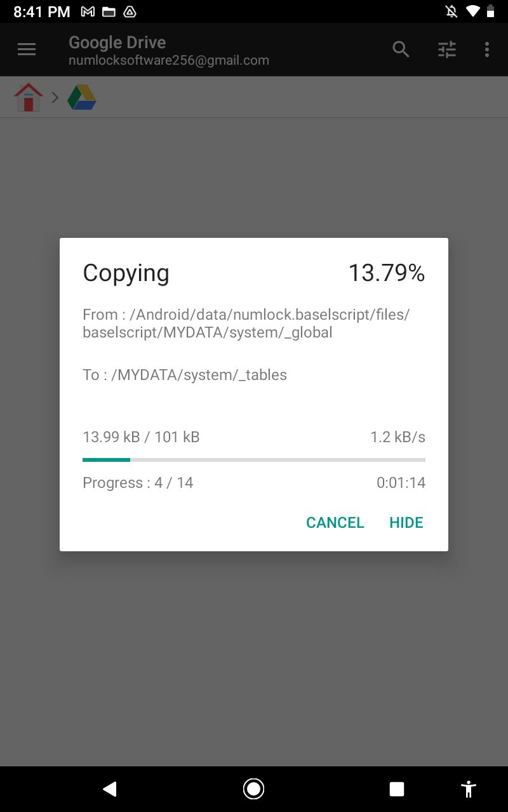Image resolution: width=508 pixels, height=812 pixels.
Task: Select the Google Drive breadcrumb icon
Action: click(82, 98)
